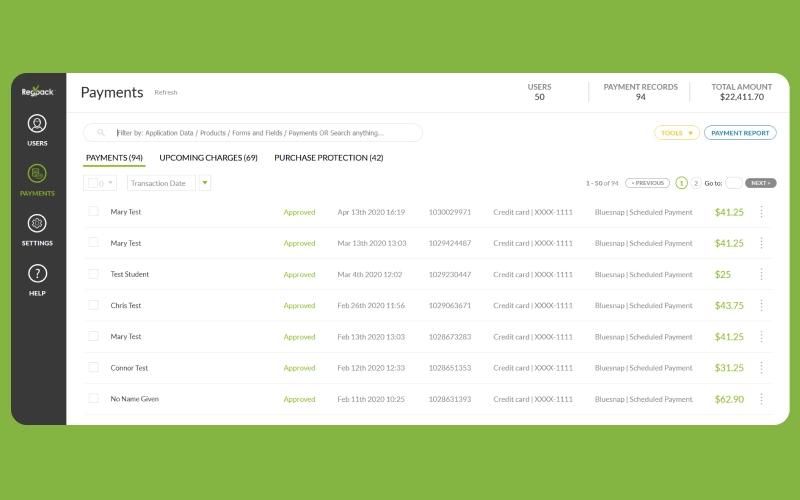The image size is (800, 500).
Task: Click the Payments page heading
Action: pyautogui.click(x=112, y=92)
